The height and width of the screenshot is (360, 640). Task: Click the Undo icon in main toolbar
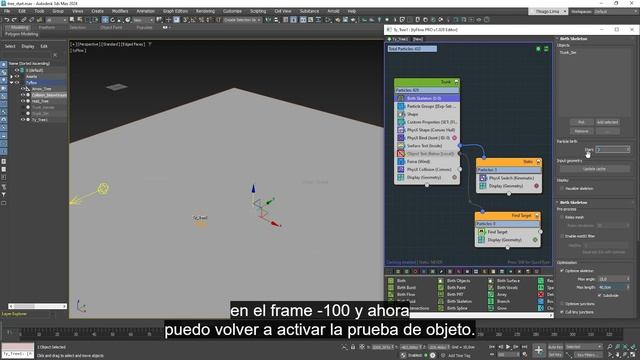[7, 20]
